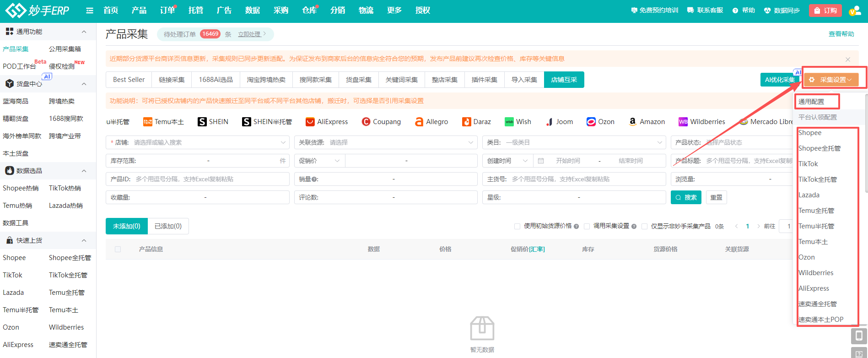Enable 使用初始货源价格 checkbox
868x358 pixels.
coord(517,226)
